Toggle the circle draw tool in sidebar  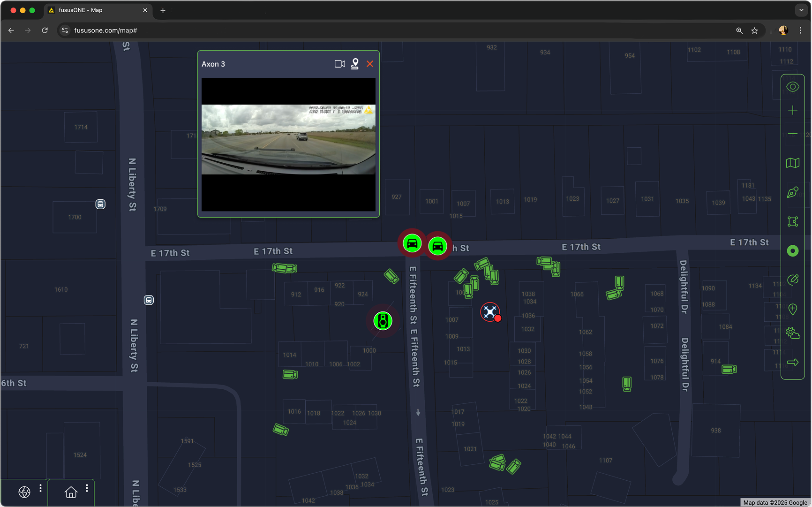[x=793, y=280]
